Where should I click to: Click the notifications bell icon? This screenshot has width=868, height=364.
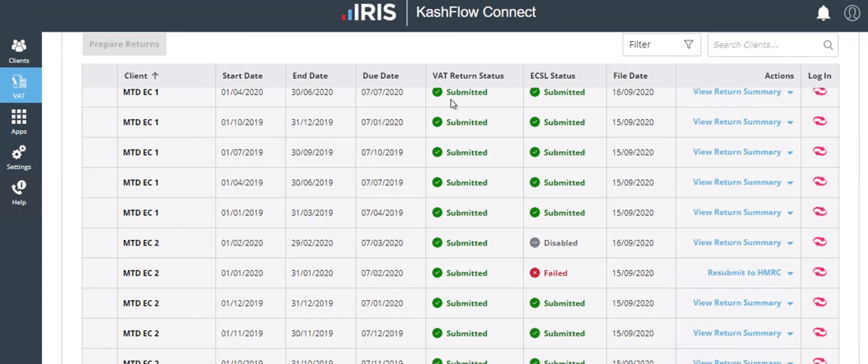pyautogui.click(x=823, y=13)
